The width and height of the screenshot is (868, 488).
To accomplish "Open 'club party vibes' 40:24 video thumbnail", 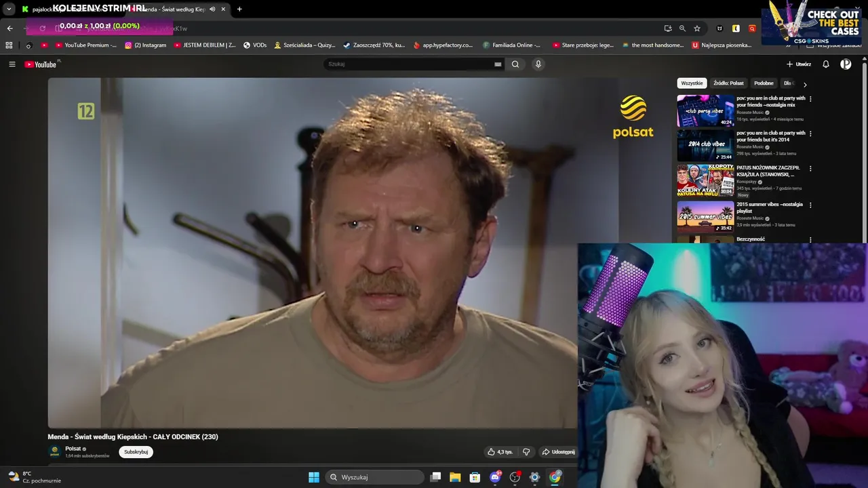I will point(705,110).
